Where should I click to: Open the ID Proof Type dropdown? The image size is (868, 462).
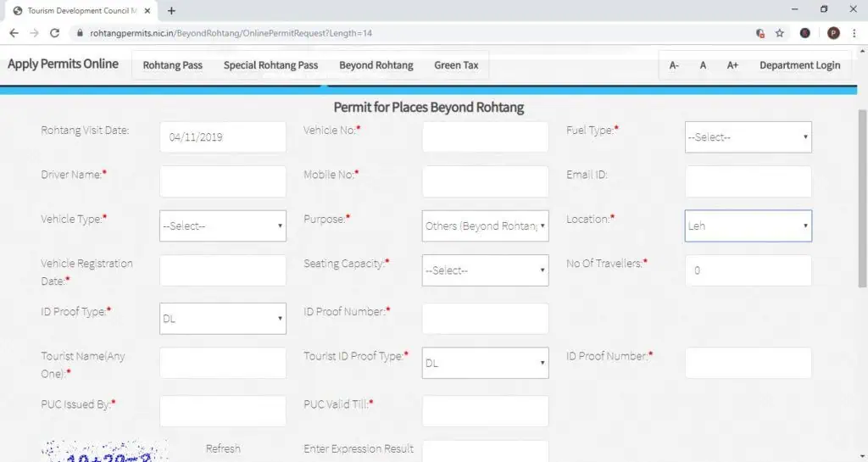pos(223,318)
